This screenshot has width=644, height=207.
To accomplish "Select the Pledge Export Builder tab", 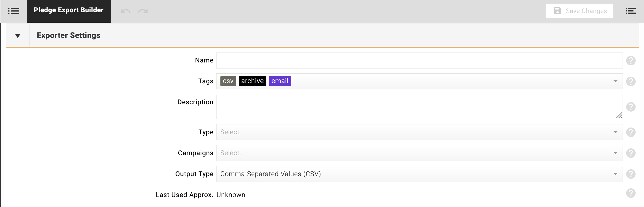I will (x=69, y=11).
